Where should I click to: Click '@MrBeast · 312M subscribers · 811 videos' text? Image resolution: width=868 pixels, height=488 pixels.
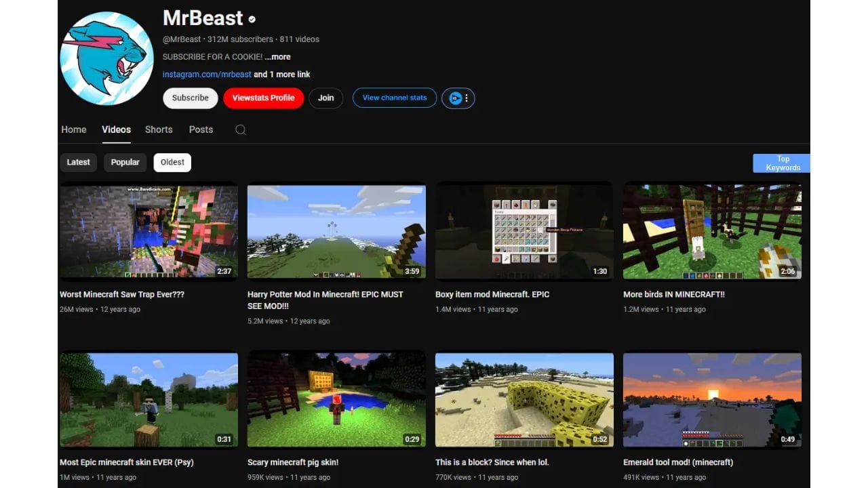[241, 39]
